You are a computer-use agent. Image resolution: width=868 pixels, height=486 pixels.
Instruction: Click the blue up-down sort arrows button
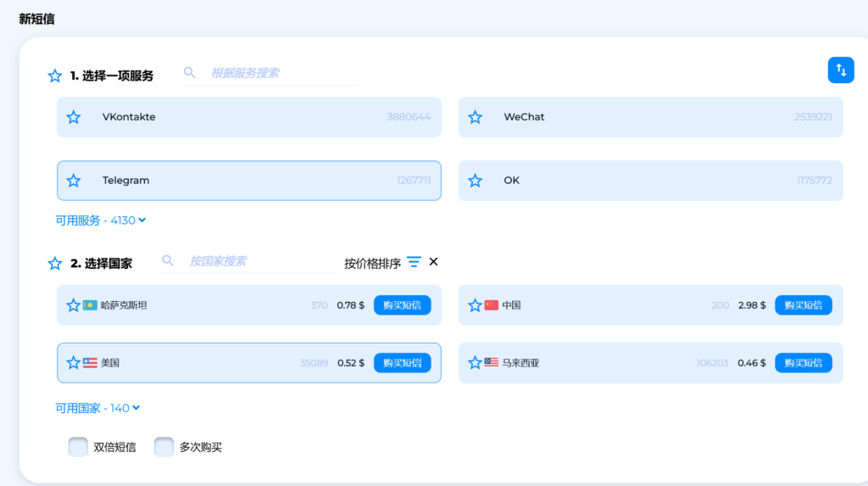click(x=841, y=70)
